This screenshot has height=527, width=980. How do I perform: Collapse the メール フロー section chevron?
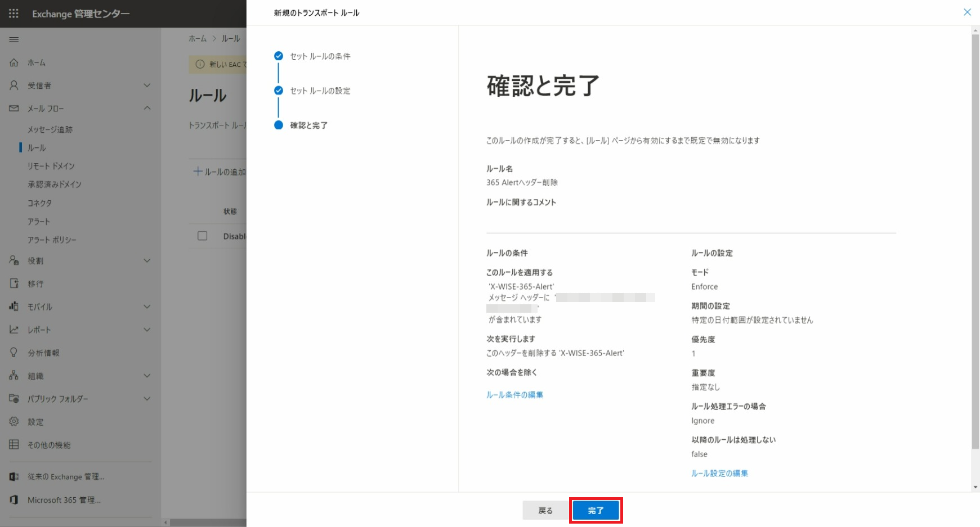point(147,108)
